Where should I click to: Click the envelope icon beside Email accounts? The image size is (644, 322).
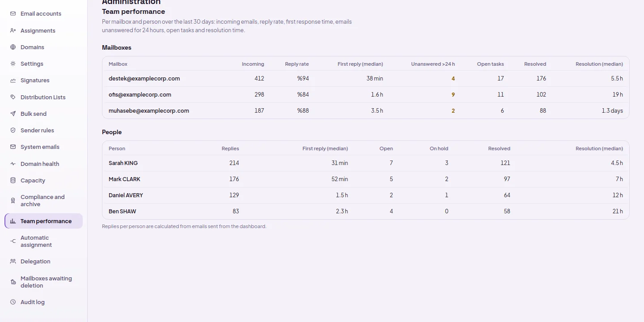point(13,14)
